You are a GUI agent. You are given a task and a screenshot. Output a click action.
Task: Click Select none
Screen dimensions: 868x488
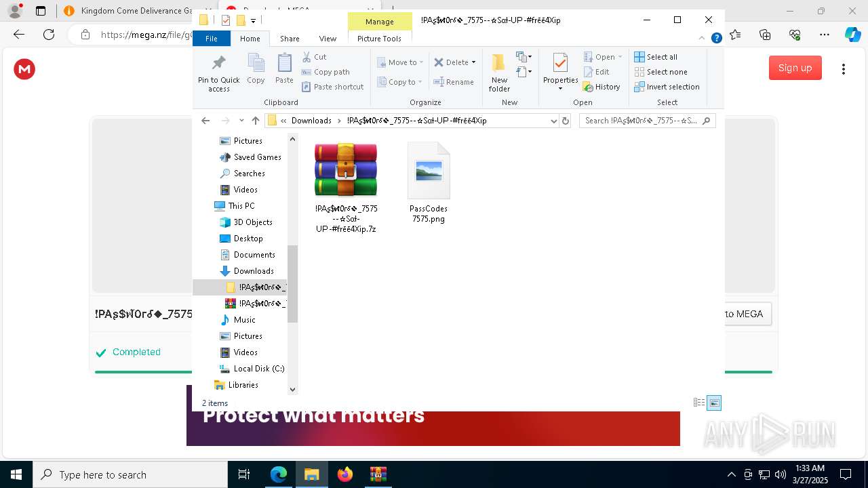(x=660, y=72)
